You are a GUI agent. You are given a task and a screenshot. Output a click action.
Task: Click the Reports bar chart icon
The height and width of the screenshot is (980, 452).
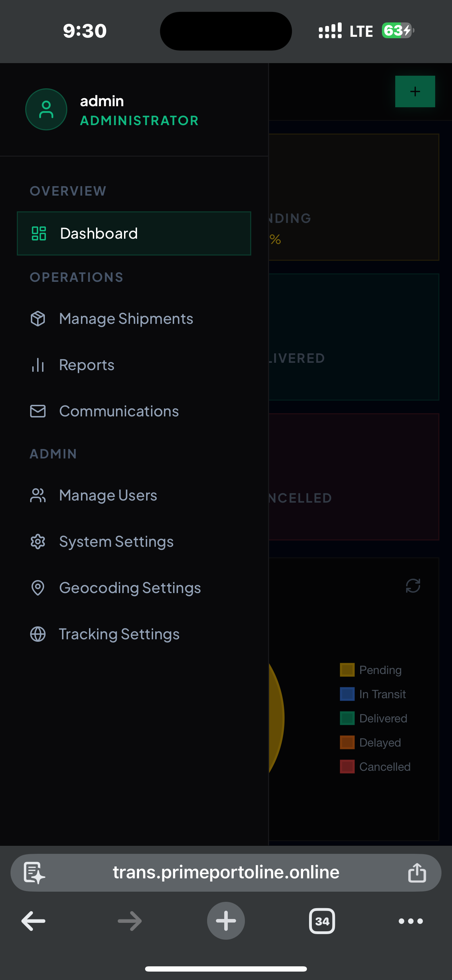click(x=38, y=365)
